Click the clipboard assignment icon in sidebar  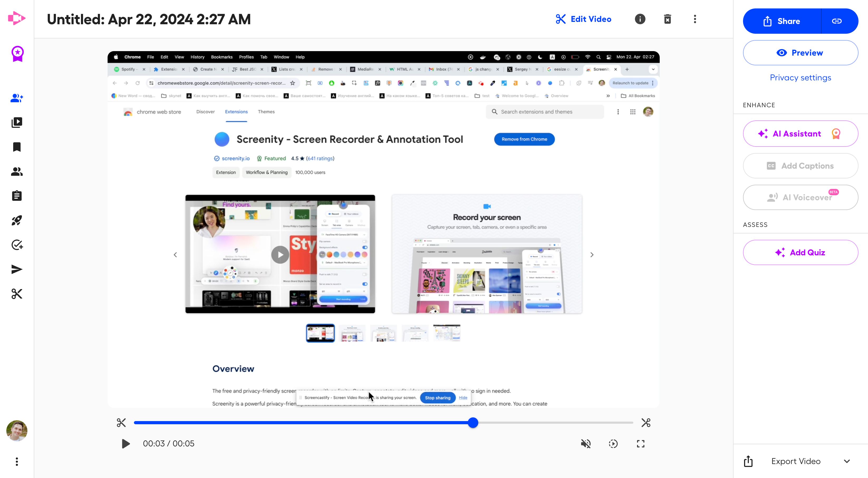coord(17,196)
